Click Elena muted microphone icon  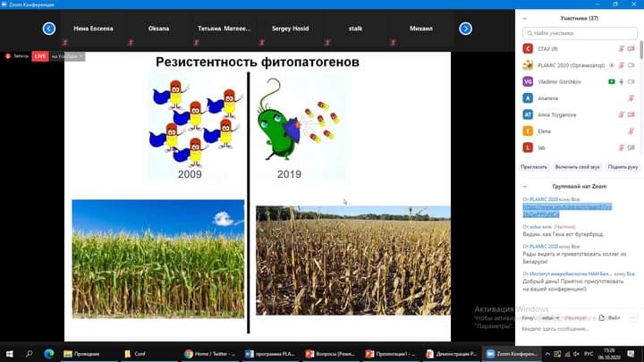tap(631, 130)
